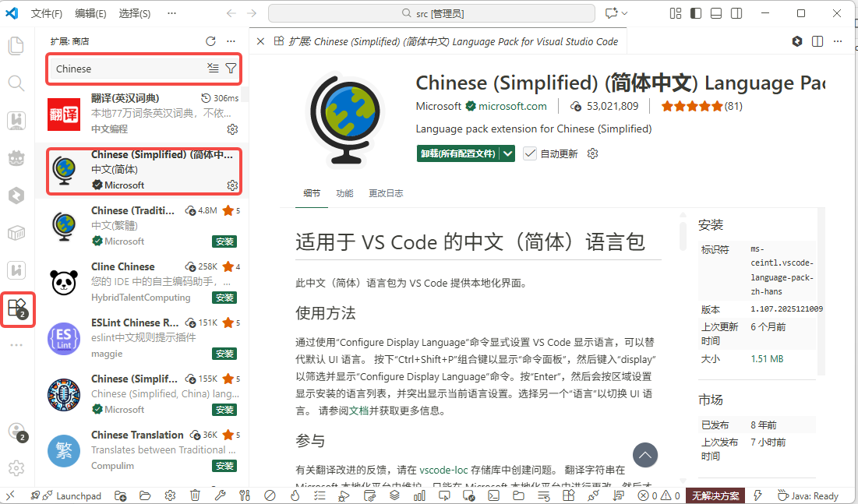Open the Manage gear in the activity bar
858x504 pixels.
[16, 468]
